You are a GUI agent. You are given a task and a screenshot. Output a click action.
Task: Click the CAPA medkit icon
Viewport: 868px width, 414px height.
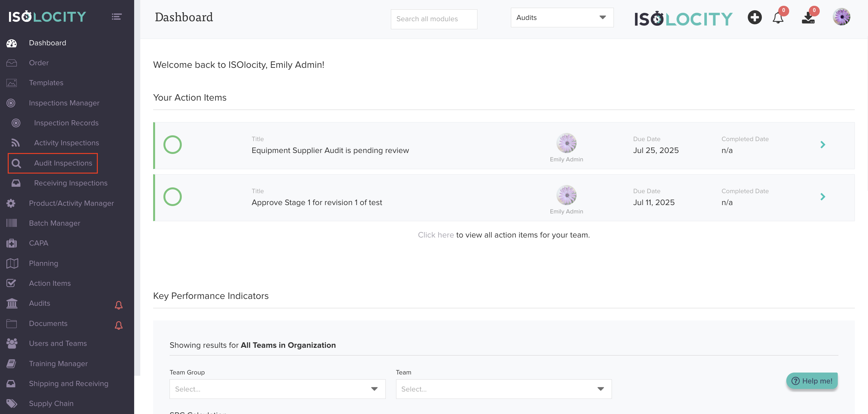[x=12, y=243]
